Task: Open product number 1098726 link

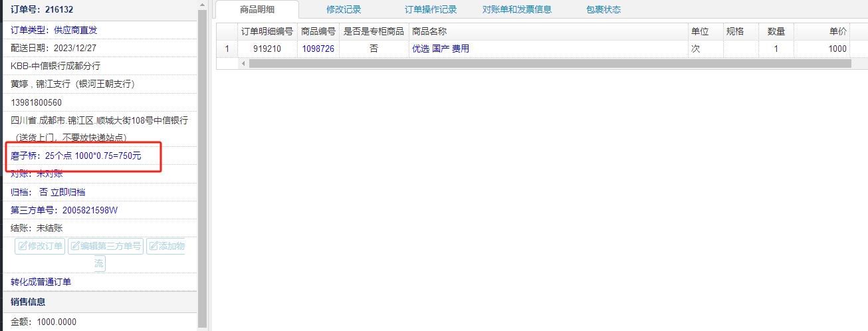Action: click(x=318, y=49)
